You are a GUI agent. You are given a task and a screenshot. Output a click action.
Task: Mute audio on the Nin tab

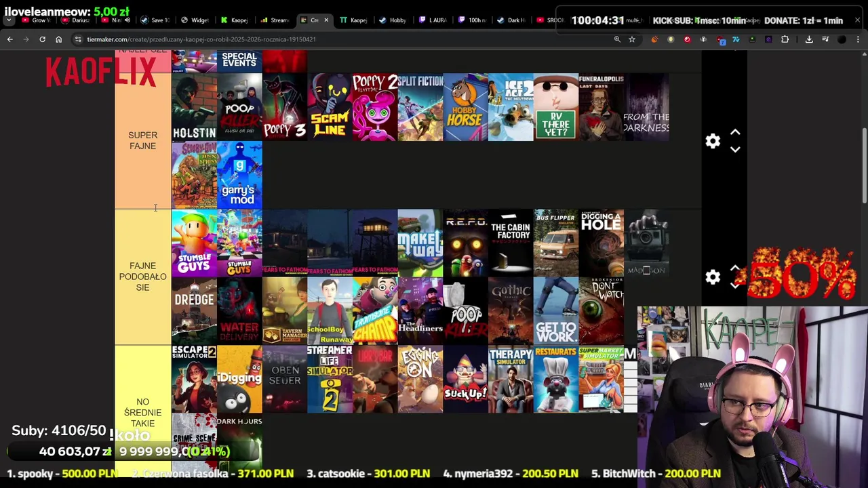coord(127,20)
